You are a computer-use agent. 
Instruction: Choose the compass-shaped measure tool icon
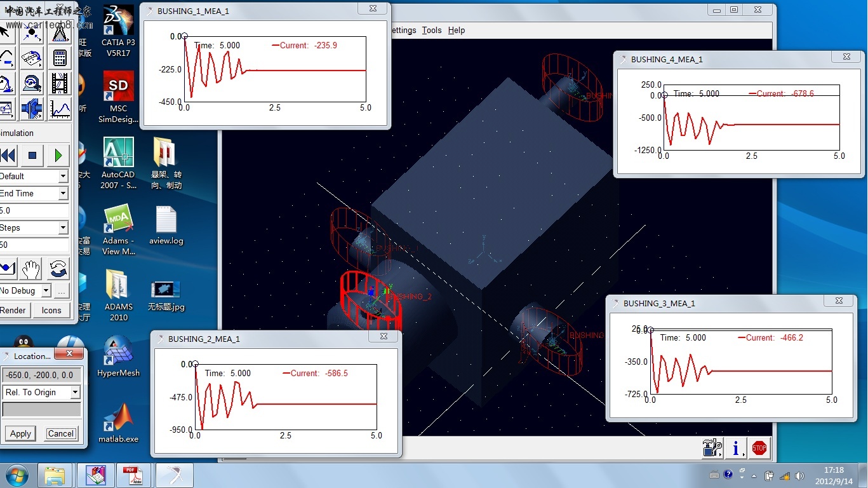point(60,32)
